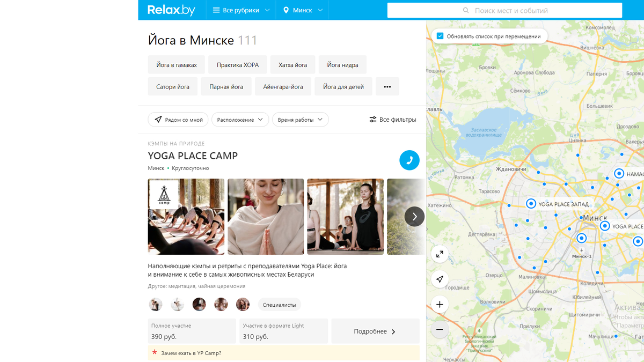Expand the Время работы filter
Screen dimensions: 644x362
tap(301, 120)
